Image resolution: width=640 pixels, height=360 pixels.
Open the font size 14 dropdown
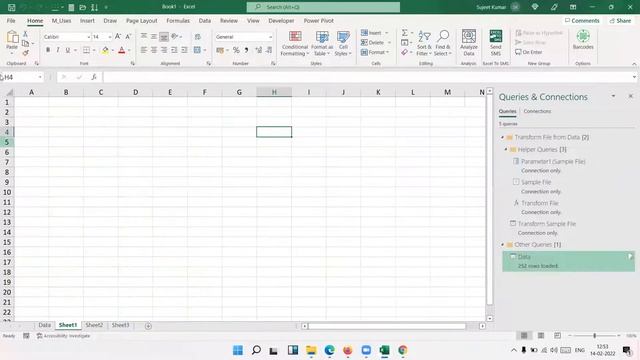point(109,37)
